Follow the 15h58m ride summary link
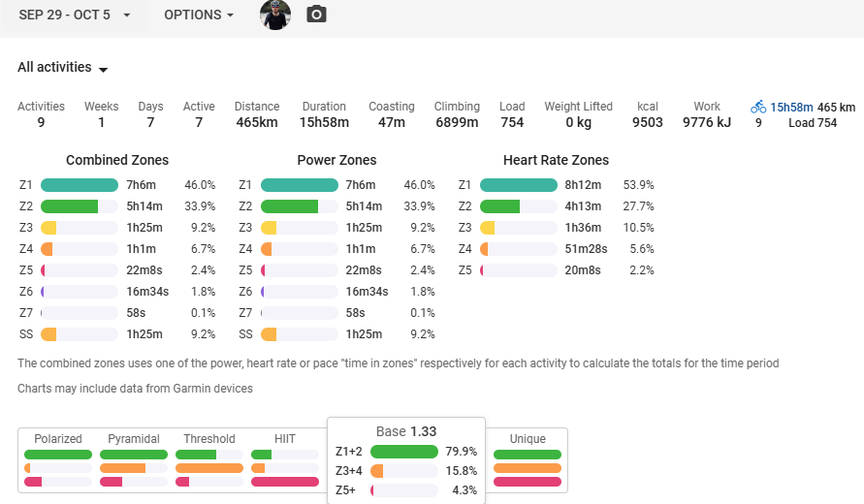This screenshot has height=504, width=864. point(791,107)
